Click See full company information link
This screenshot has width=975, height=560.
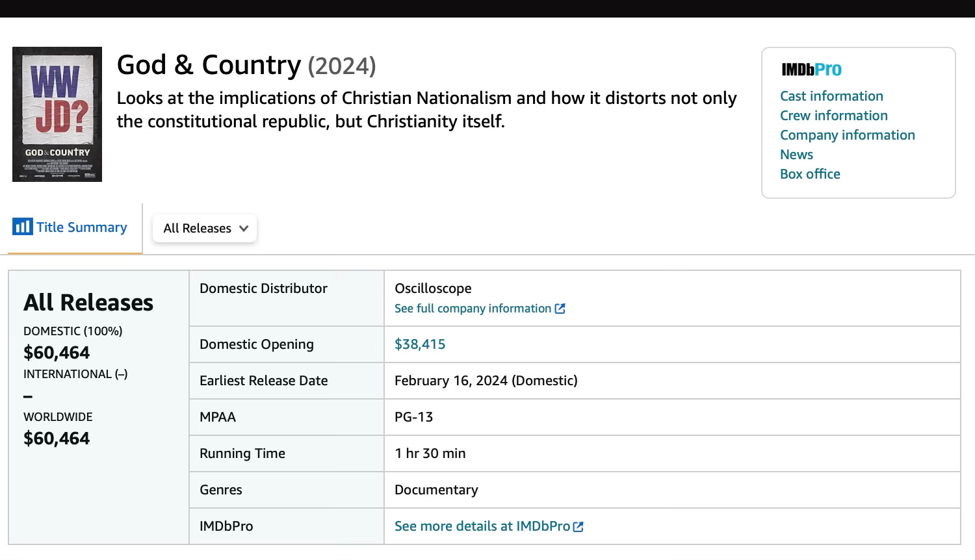(x=473, y=309)
